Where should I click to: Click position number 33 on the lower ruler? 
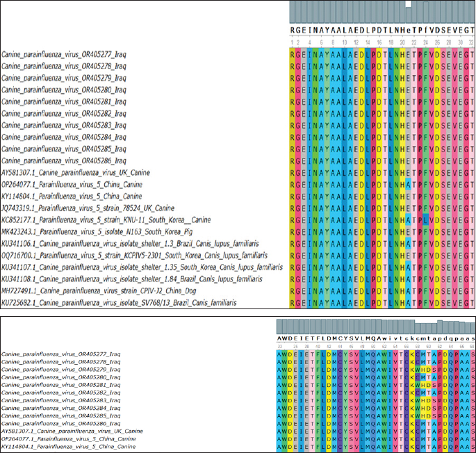pyautogui.click(x=280, y=345)
